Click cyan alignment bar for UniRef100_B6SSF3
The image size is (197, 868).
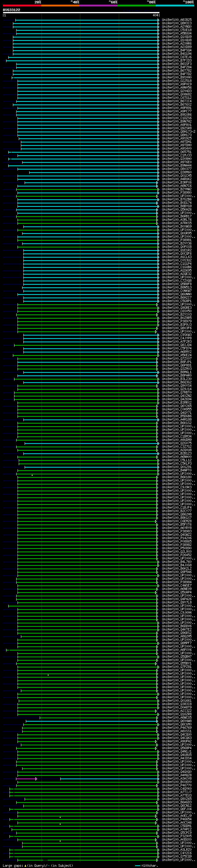point(87,64)
